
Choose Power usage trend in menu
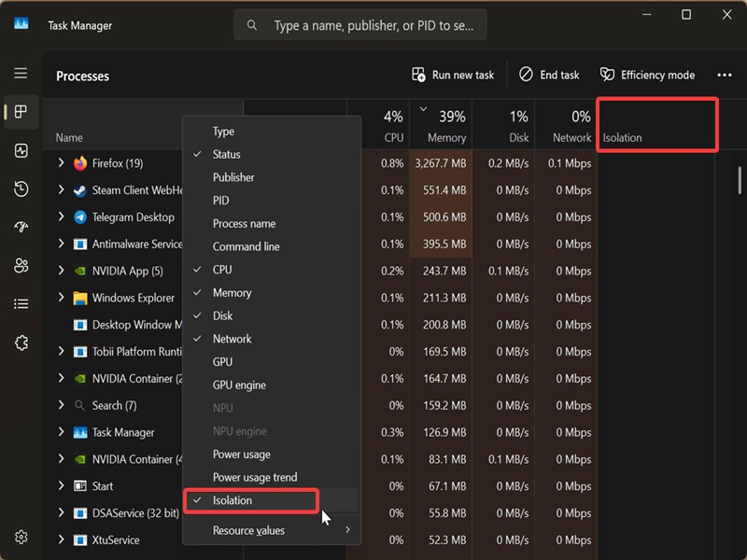272,477
